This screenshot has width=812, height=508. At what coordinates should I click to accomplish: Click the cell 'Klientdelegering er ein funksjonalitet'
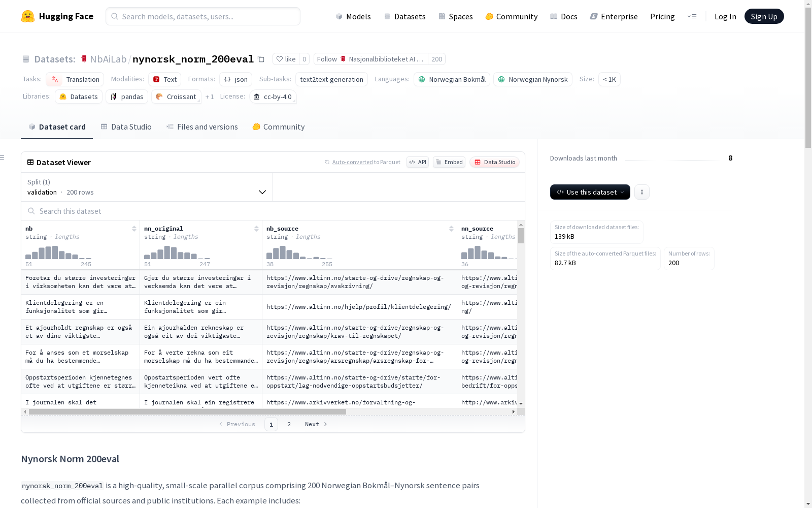point(201,307)
